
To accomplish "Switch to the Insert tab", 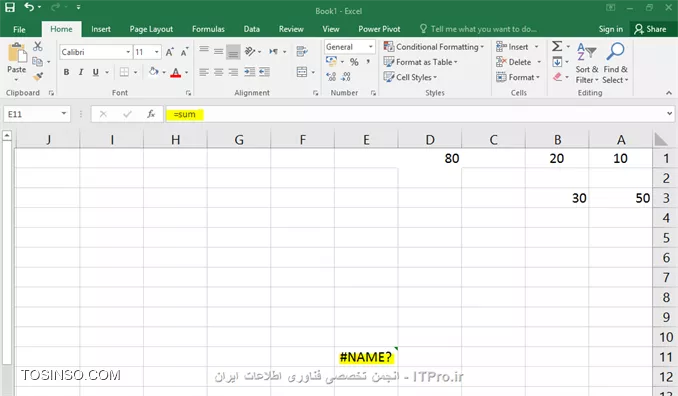I will [101, 29].
